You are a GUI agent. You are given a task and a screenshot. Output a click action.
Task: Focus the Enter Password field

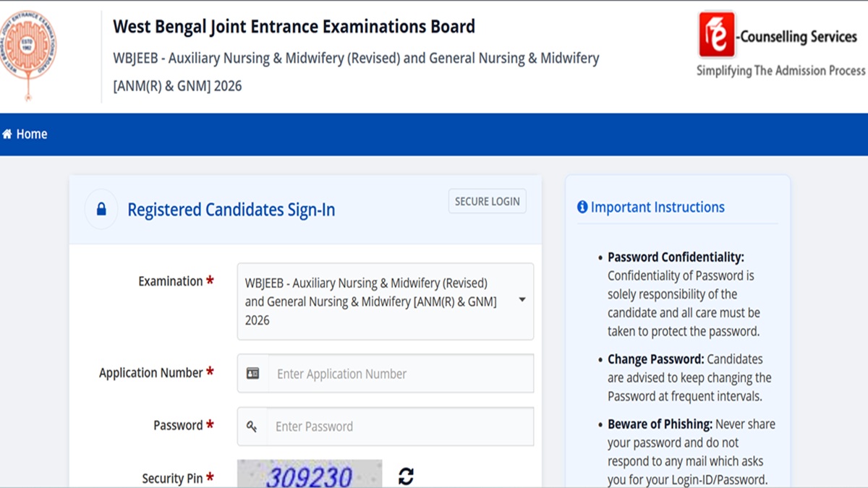click(400, 427)
